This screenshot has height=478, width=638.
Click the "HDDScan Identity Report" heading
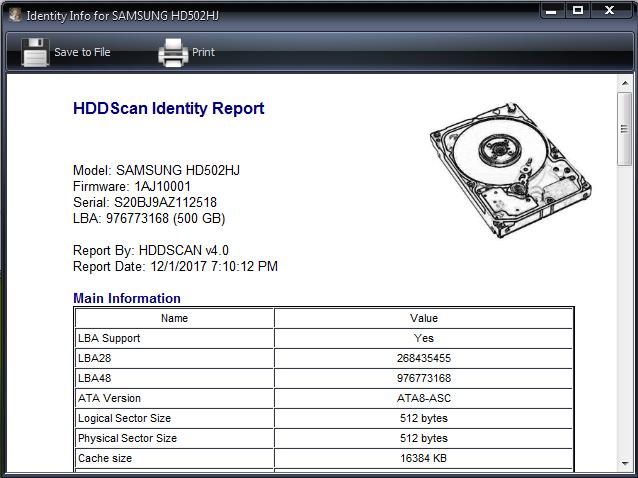[x=168, y=108]
